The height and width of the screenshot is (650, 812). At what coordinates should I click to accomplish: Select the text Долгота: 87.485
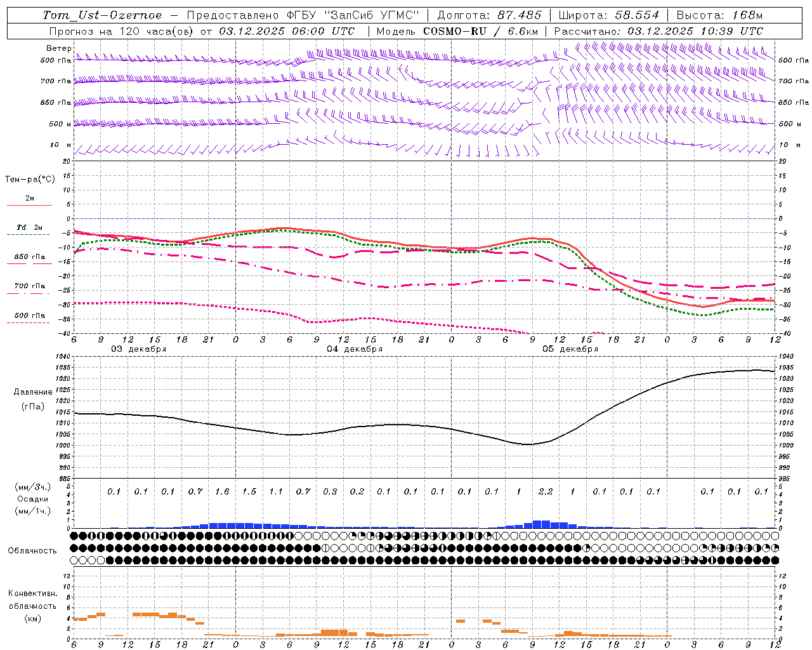(x=489, y=15)
